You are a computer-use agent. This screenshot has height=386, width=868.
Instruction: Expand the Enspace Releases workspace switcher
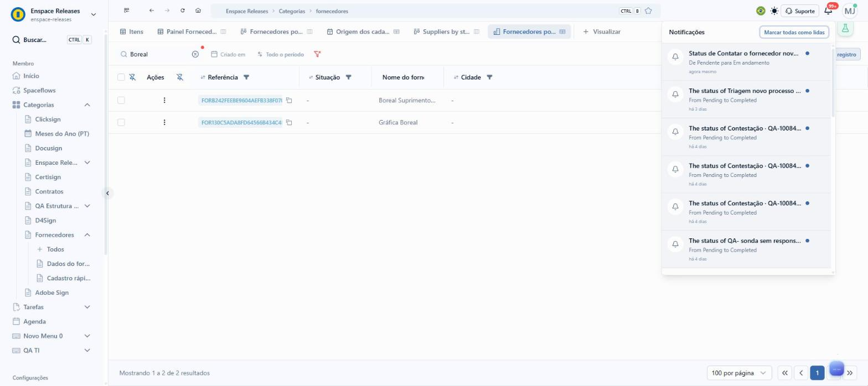point(93,14)
